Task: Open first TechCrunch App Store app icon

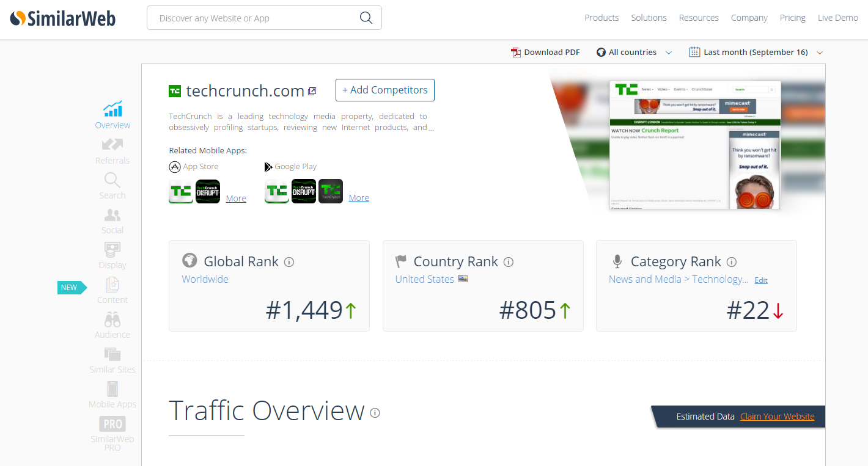Action: coord(181,191)
